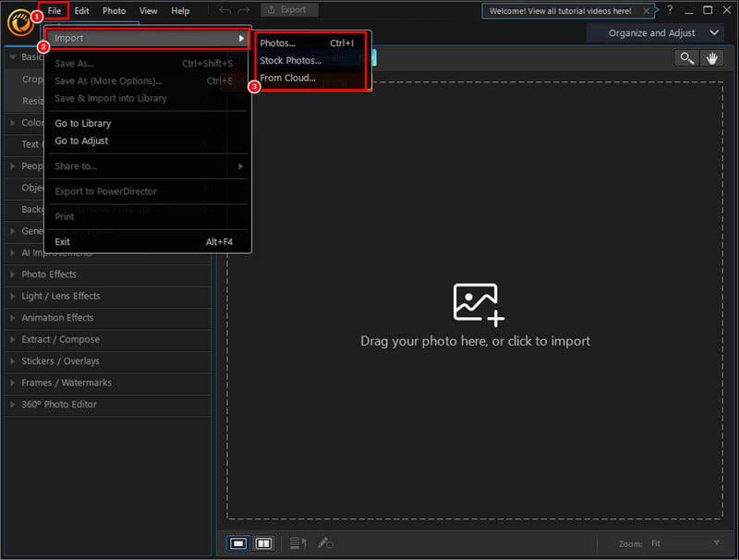Open the Share to... submenu
Image resolution: width=739 pixels, height=560 pixels.
[147, 166]
